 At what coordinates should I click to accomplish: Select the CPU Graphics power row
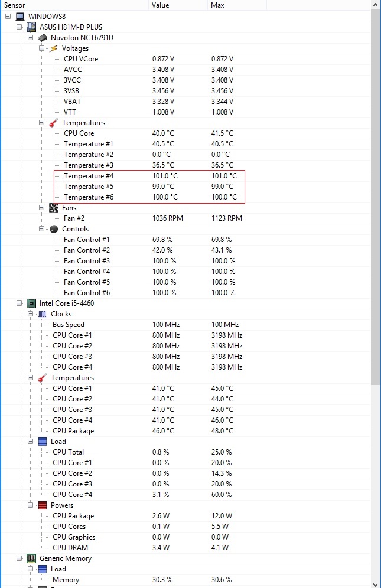(x=185, y=537)
